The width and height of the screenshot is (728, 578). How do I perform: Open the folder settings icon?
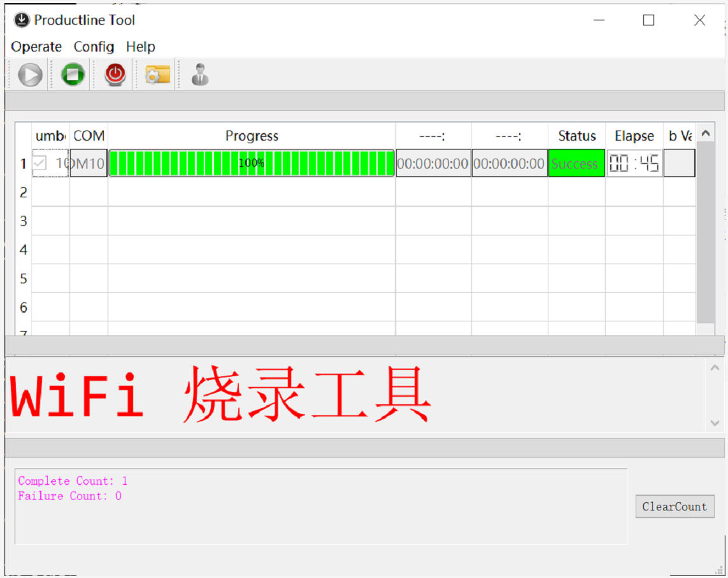pos(157,75)
